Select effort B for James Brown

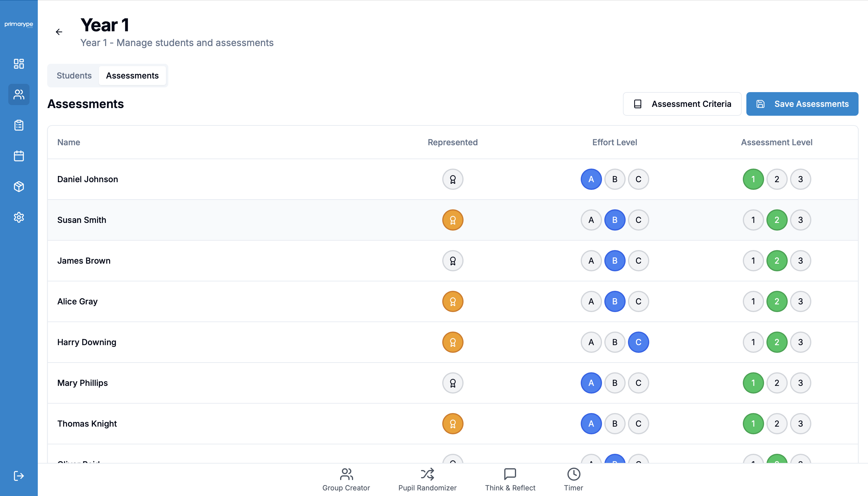coord(615,261)
